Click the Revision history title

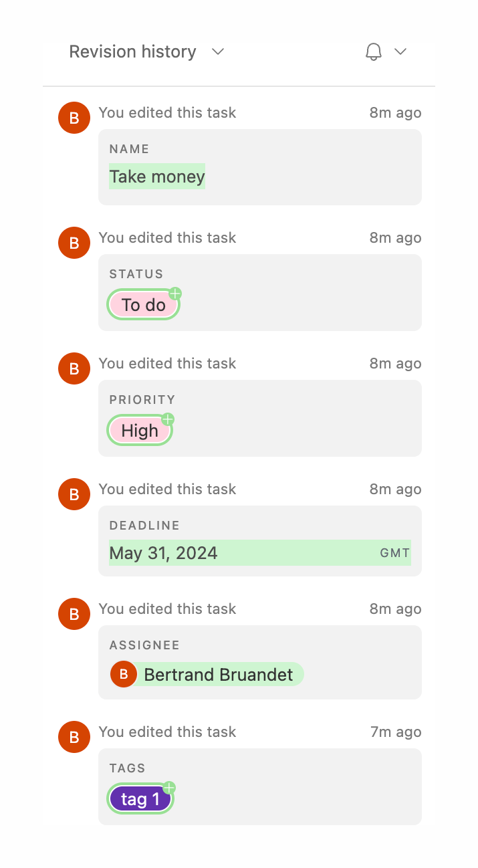pos(132,51)
